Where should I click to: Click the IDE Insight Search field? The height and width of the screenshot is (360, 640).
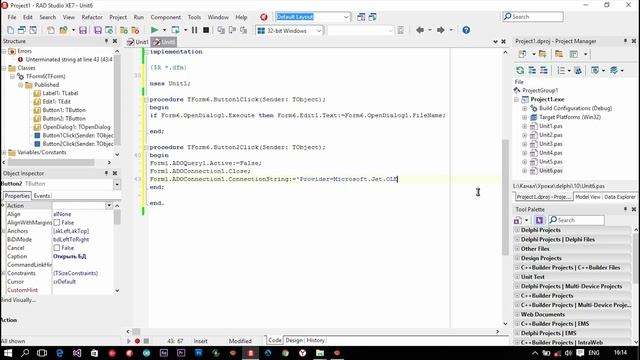pos(533,17)
